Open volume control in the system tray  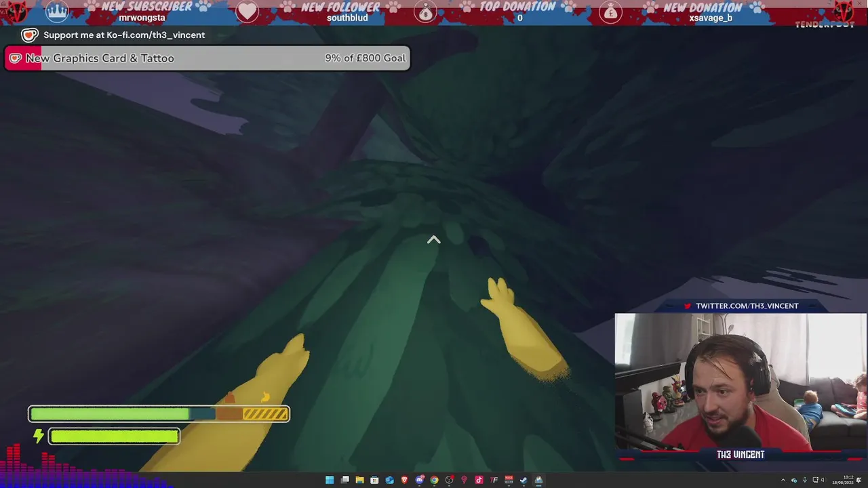pyautogui.click(x=823, y=480)
